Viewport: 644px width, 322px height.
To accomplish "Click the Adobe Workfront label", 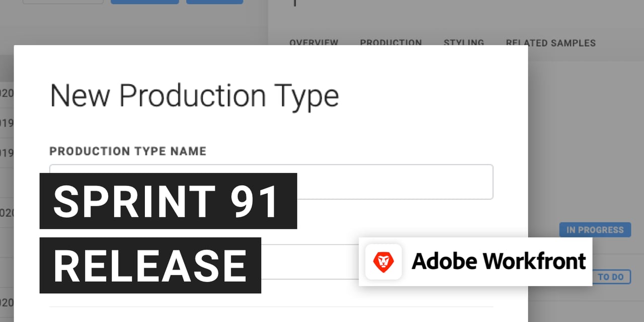I will tap(498, 262).
